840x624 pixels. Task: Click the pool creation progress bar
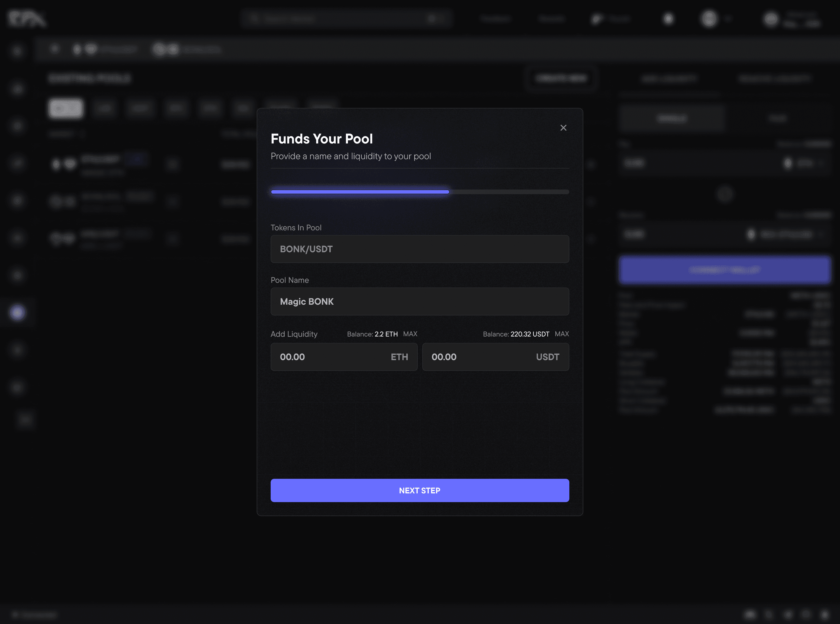click(419, 192)
